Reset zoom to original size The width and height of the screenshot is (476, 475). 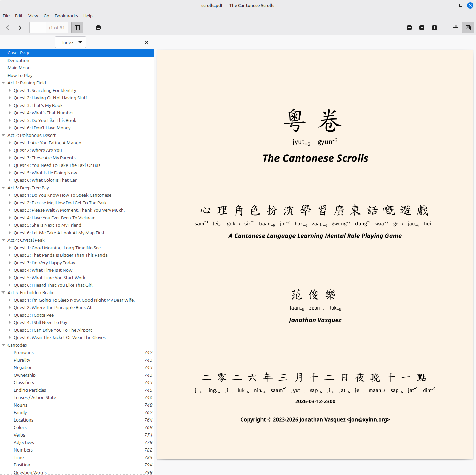(434, 28)
